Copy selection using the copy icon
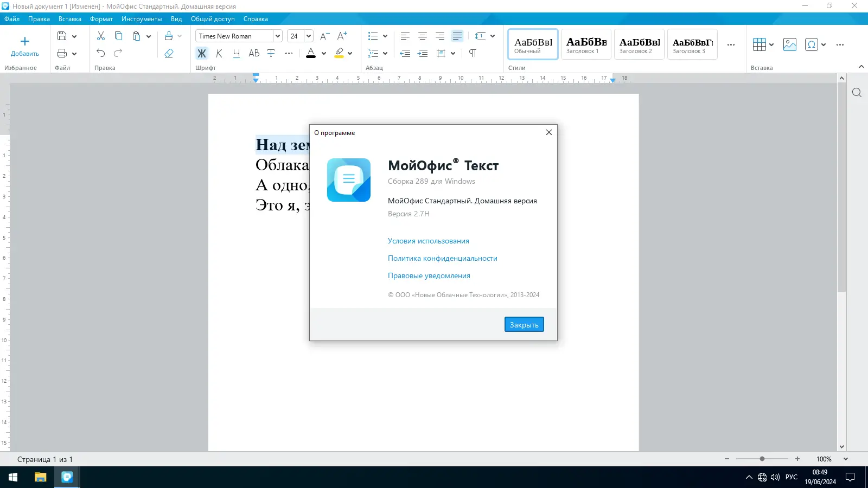The height and width of the screenshot is (488, 868). pyautogui.click(x=118, y=36)
